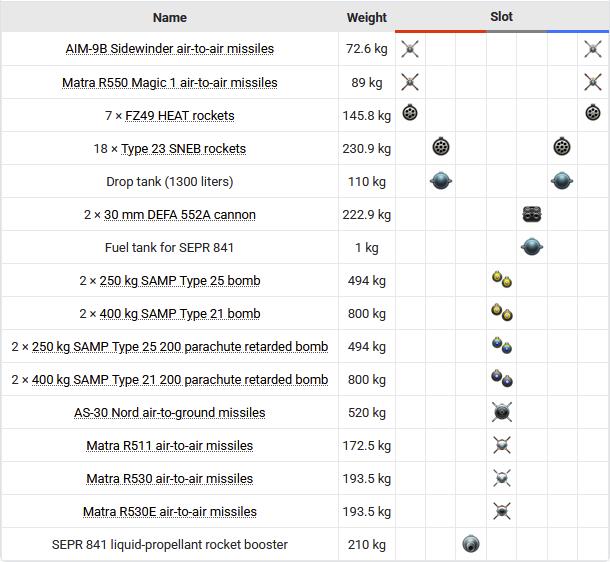Click the 222.9 kg weight cell
The height and width of the screenshot is (562, 610).
coord(367,215)
